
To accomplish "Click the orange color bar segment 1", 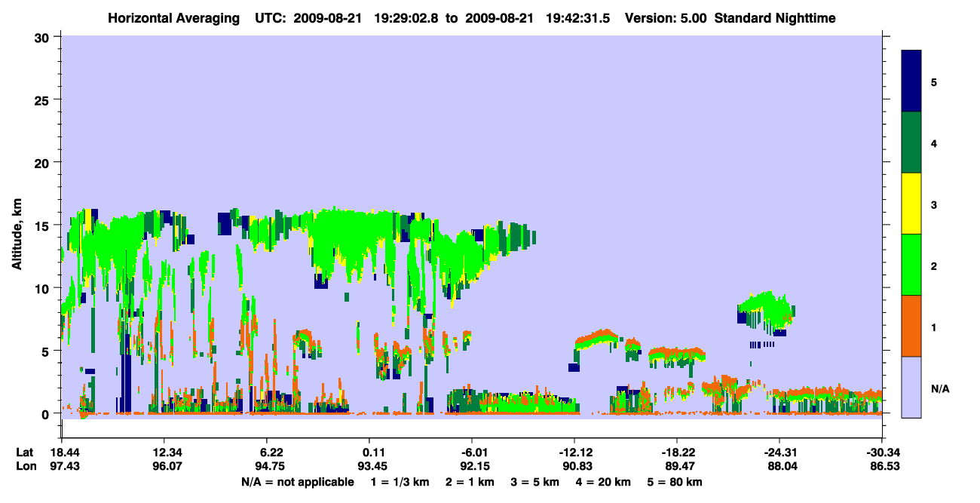I will point(911,326).
